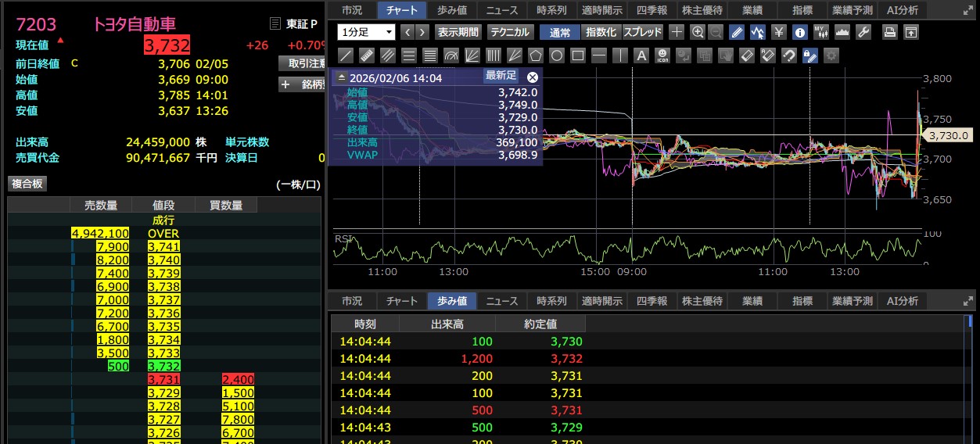Switch lower panel to チャート tab

[402, 301]
